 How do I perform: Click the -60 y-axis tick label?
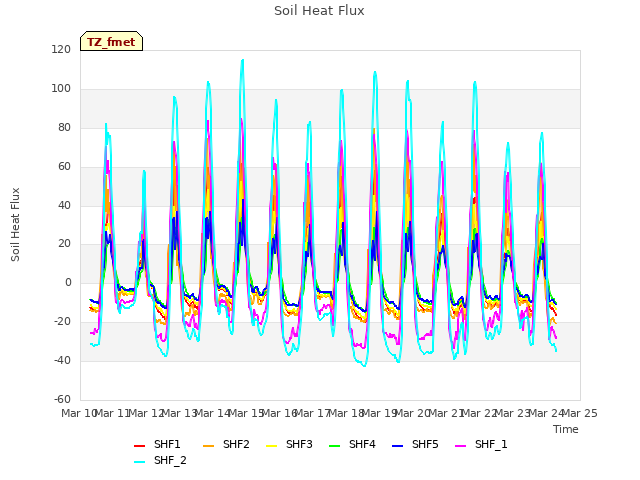coord(62,399)
